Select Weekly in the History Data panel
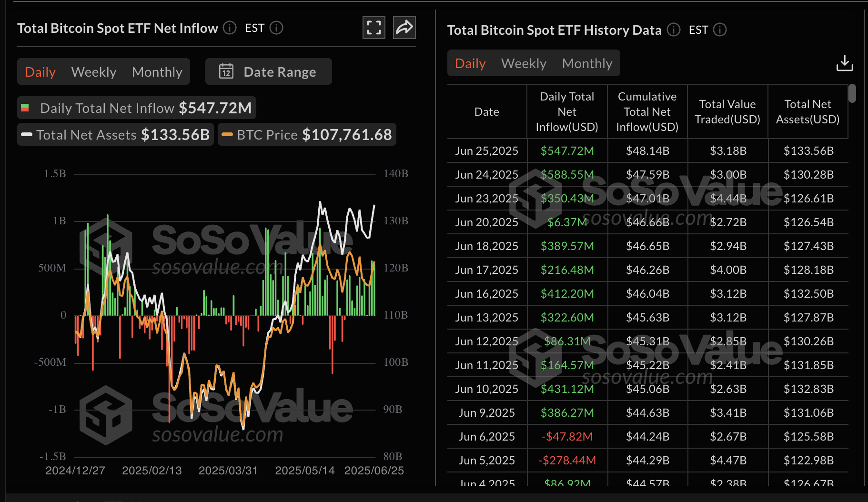Image resolution: width=868 pixels, height=502 pixels. click(523, 63)
